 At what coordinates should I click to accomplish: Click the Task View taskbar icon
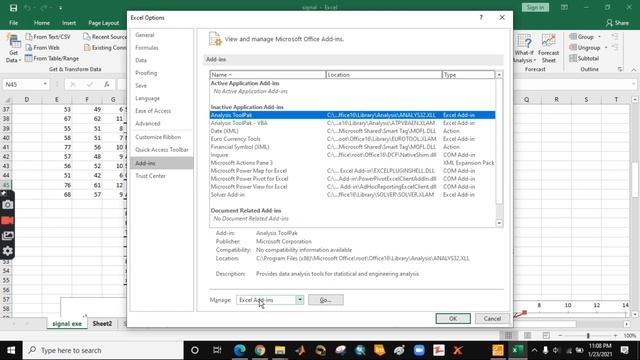coord(217,350)
